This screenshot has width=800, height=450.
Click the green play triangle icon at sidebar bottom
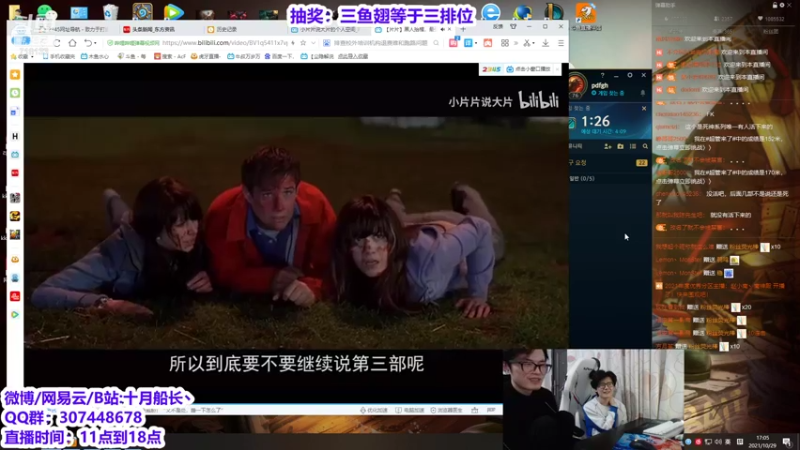15,315
